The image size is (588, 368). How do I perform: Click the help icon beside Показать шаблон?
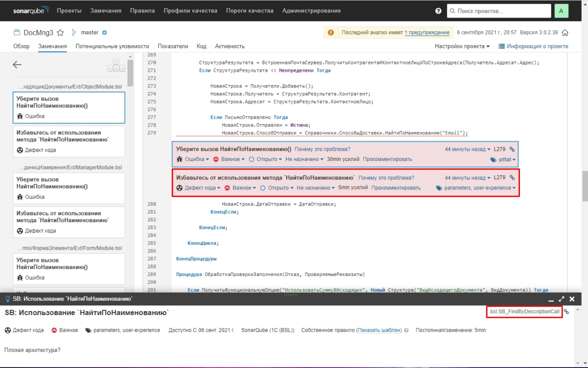[406, 330]
